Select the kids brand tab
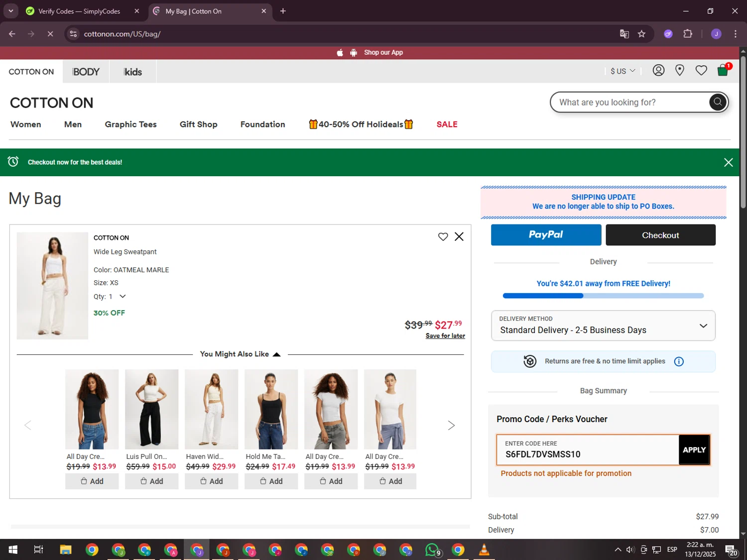 point(132,72)
